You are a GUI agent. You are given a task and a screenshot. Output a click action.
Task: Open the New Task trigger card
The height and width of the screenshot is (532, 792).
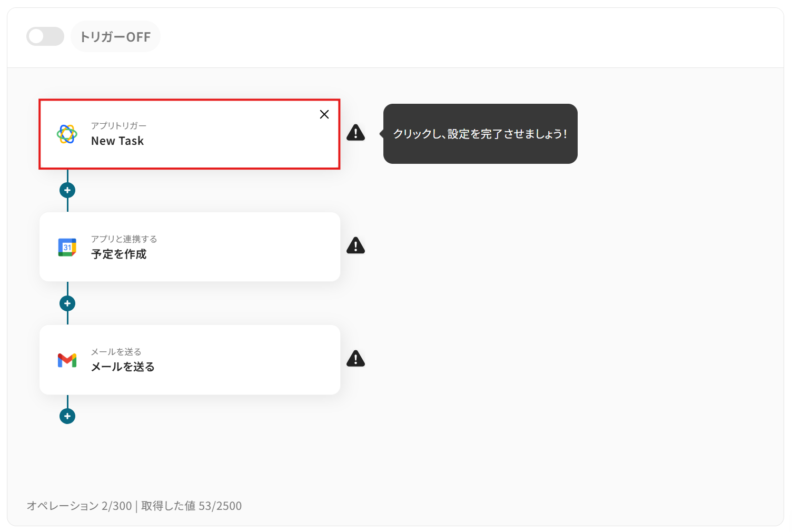point(190,134)
